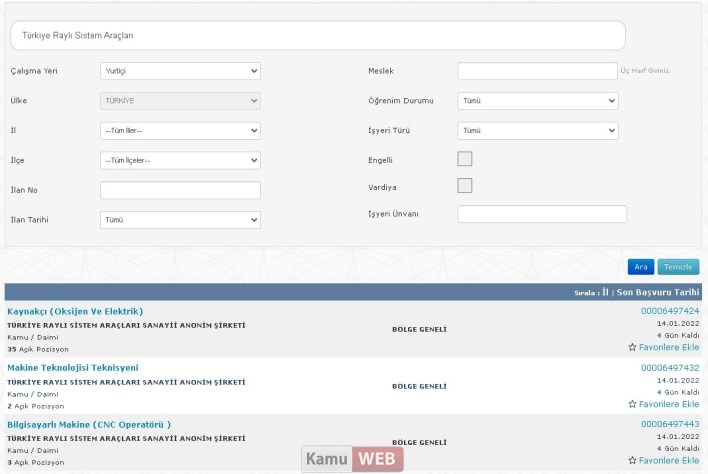Open the Bilgisayarlı Makine (CNC Operatörü) listing
Image resolution: width=708 pixels, height=474 pixels.
click(x=89, y=425)
